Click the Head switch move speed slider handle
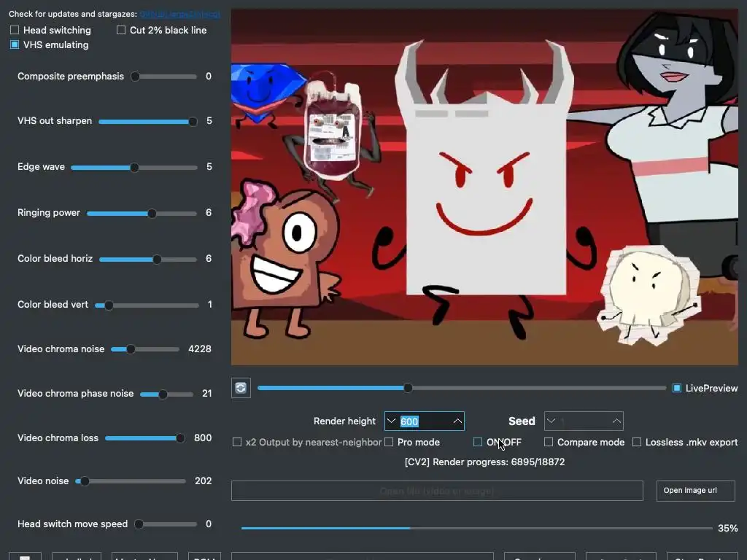This screenshot has width=747, height=560. click(x=139, y=524)
